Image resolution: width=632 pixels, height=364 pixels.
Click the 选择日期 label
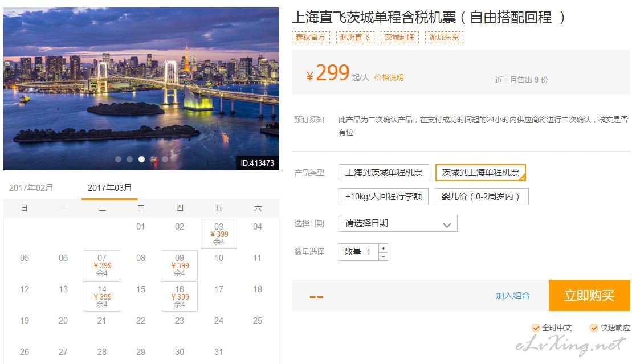pos(309,223)
